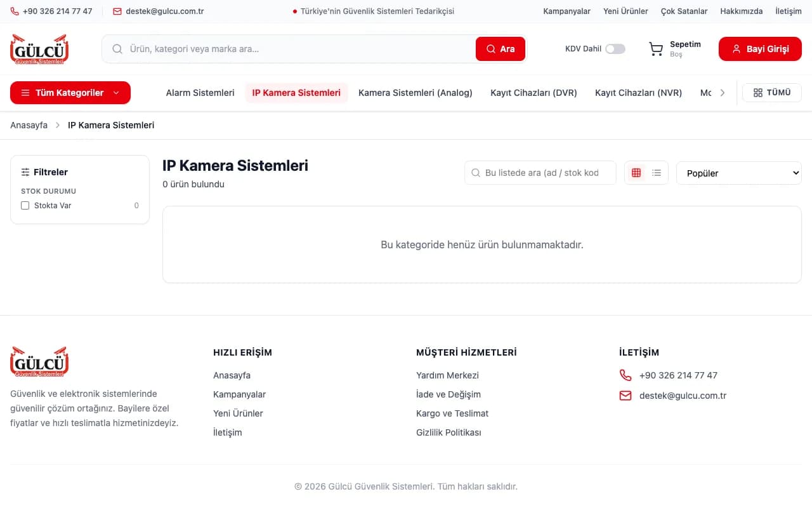
Task: Click the Anasayfa breadcrumb link
Action: click(29, 125)
